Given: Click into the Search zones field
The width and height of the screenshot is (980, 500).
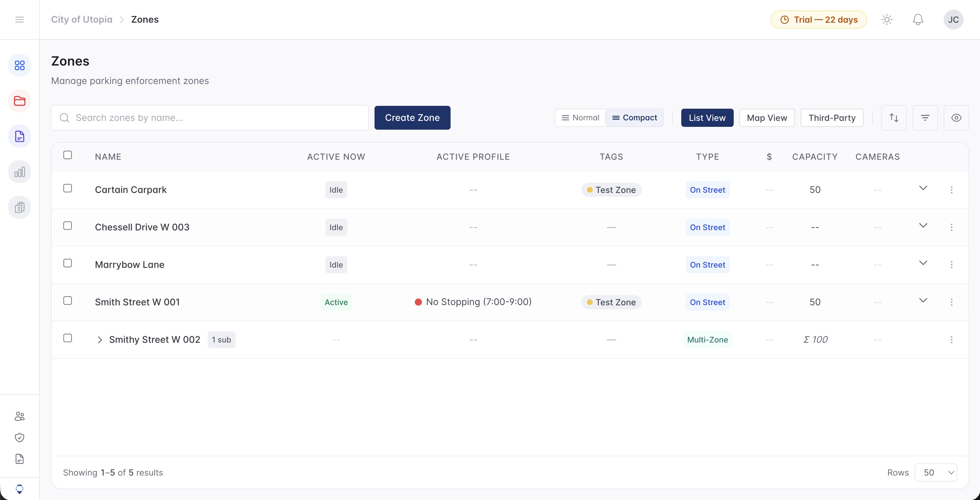Looking at the screenshot, I should (x=210, y=118).
